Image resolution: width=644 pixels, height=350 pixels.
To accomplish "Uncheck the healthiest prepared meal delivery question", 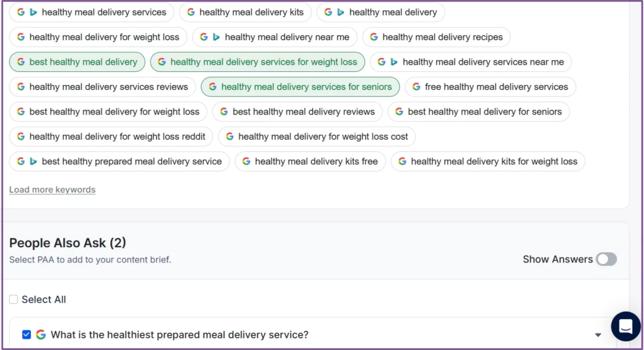I will tap(27, 334).
